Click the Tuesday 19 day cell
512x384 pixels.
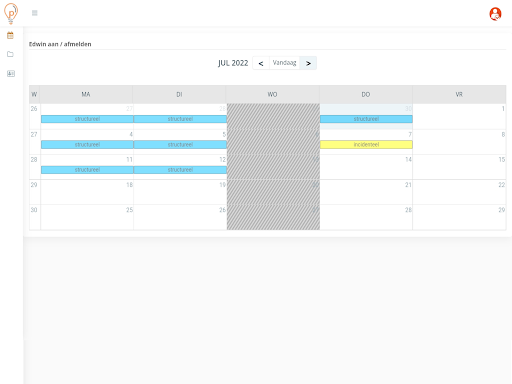pyautogui.click(x=180, y=192)
